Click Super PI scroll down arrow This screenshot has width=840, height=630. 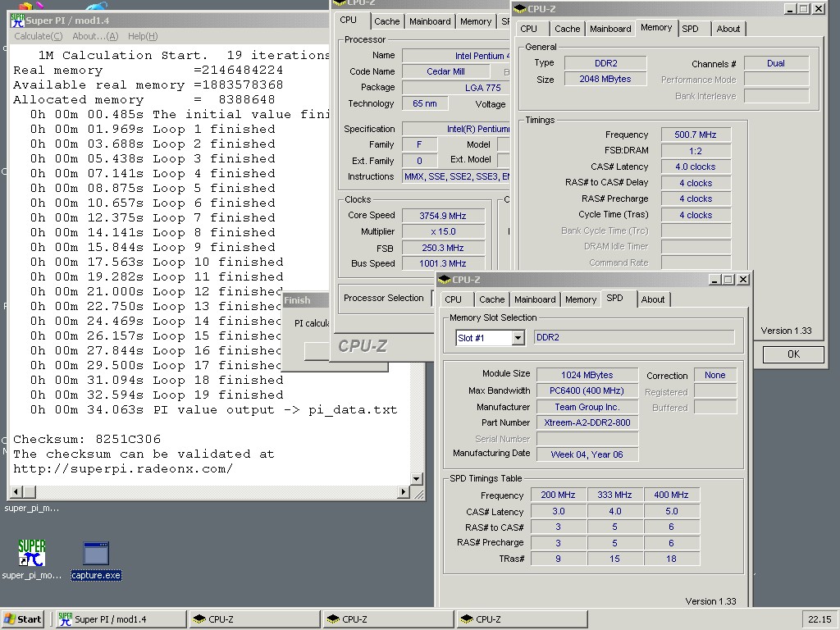point(416,479)
